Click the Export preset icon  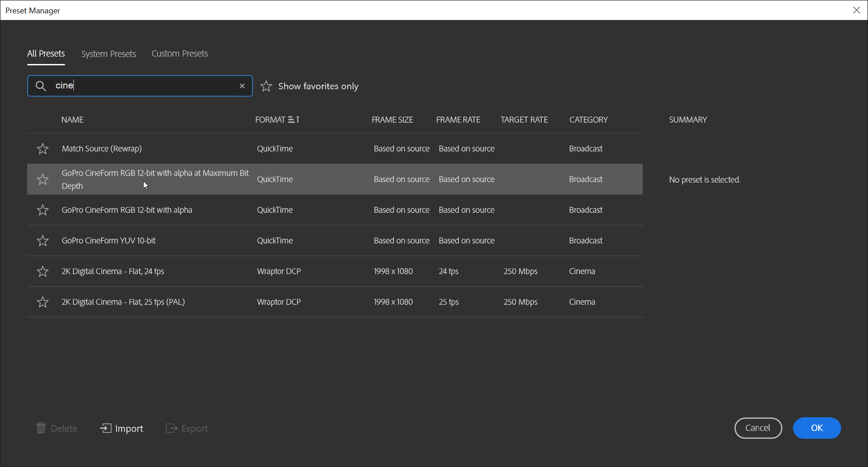click(172, 428)
